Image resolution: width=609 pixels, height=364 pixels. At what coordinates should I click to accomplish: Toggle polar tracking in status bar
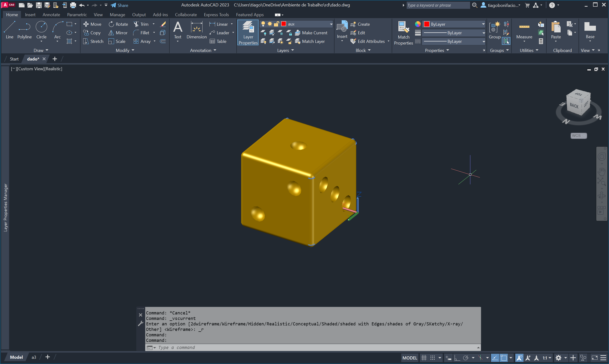tap(466, 358)
